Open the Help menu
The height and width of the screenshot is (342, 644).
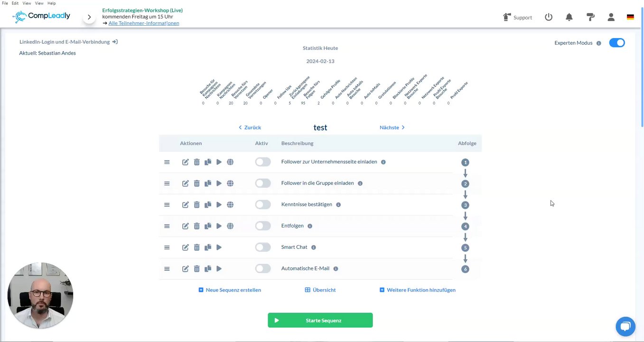51,3
